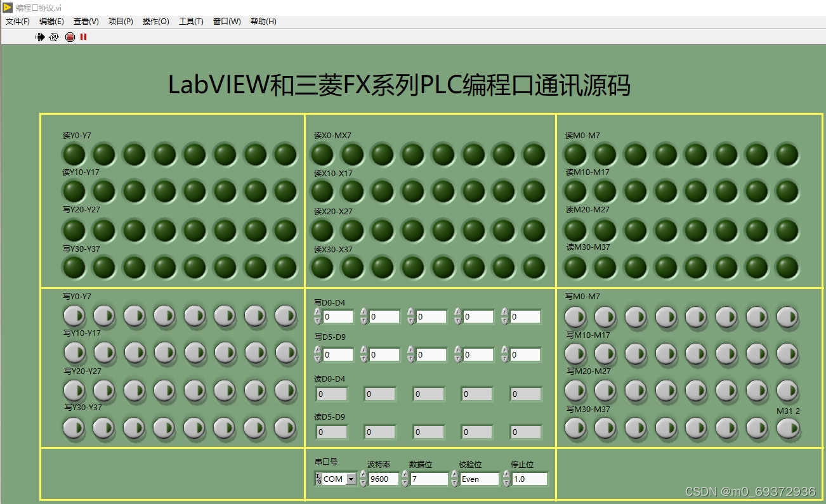Screen dimensions: 826x504
Task: Toggle the last switch in the 写Y0-Y7 row
Action: click(x=285, y=315)
